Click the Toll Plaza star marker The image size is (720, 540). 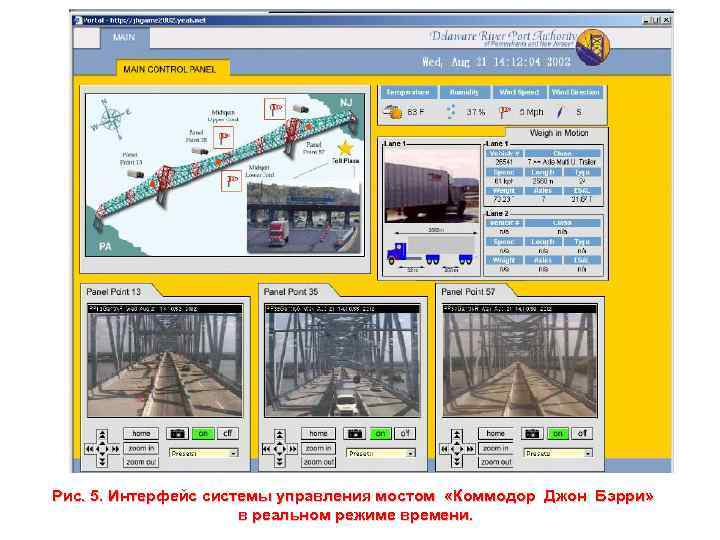pyautogui.click(x=345, y=148)
